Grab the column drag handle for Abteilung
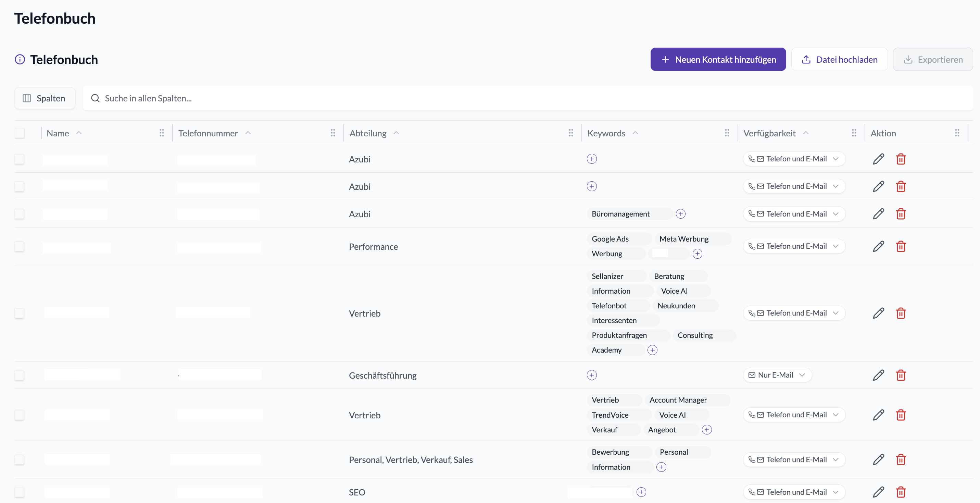 pyautogui.click(x=571, y=133)
